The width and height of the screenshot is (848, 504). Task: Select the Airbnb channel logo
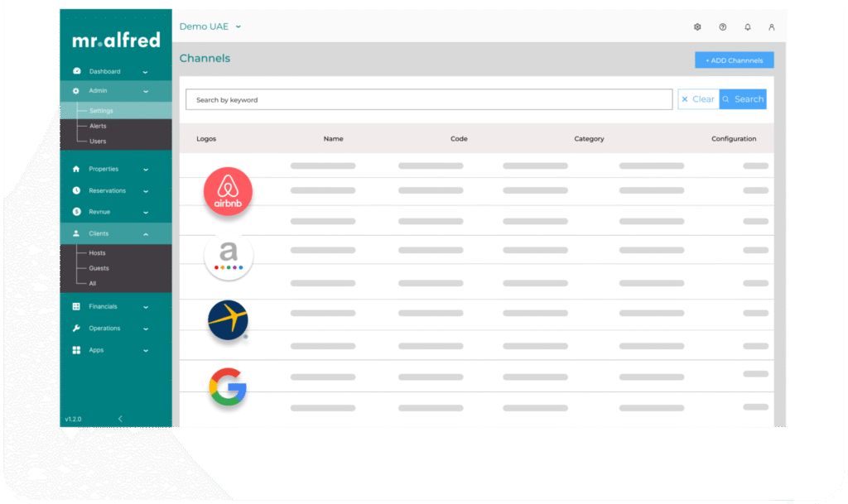(228, 192)
